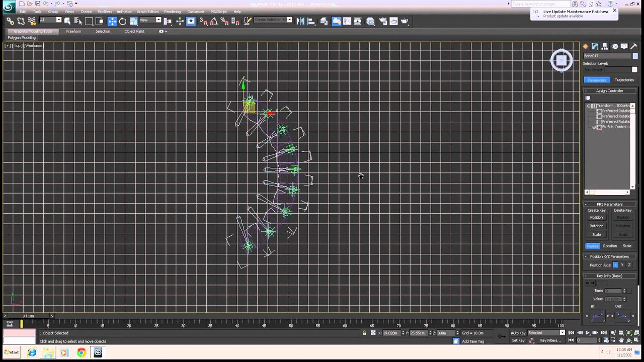Open the Curve Editor
Image resolution: width=644 pixels, height=362 pixels.
coord(347,21)
